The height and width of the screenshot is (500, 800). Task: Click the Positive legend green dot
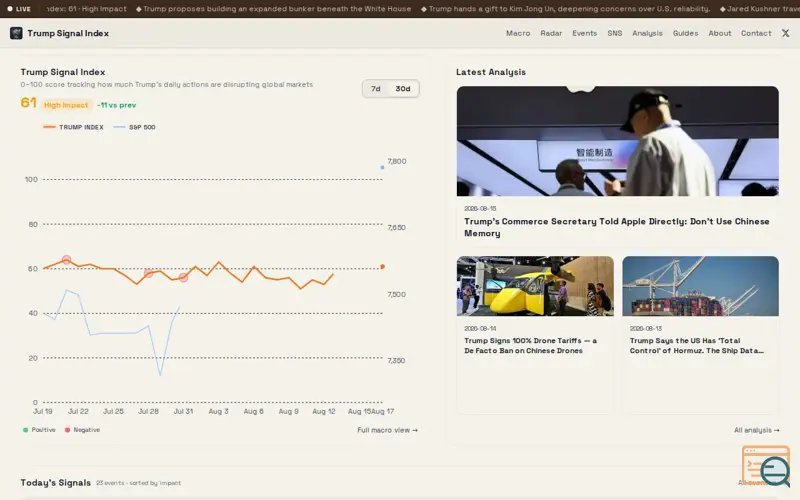26,430
